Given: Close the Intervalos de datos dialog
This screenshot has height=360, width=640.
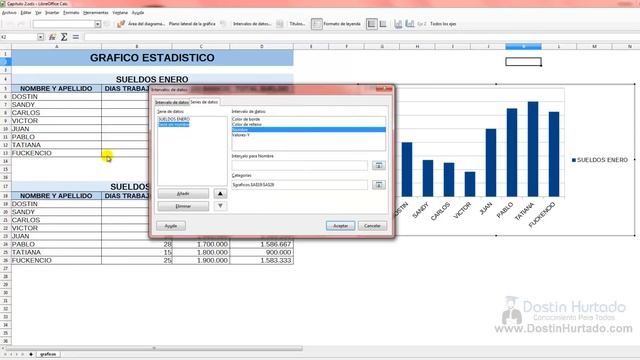Looking at the screenshot, I should [x=384, y=89].
